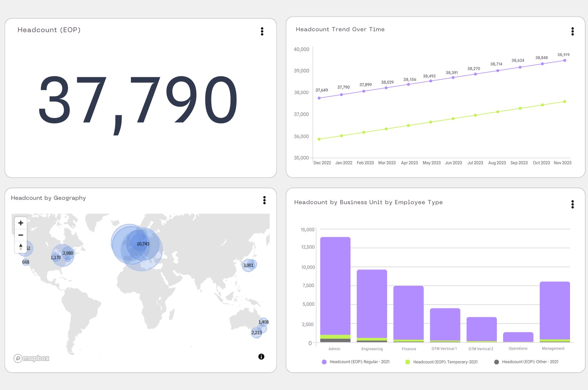The height and width of the screenshot is (390, 588).
Task: Zoom in on the geography map
Action: [x=21, y=223]
